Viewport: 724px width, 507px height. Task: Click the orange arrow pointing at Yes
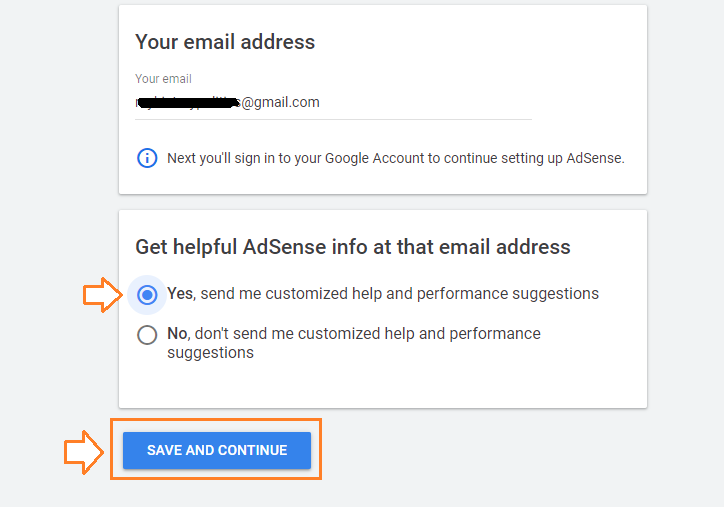100,295
